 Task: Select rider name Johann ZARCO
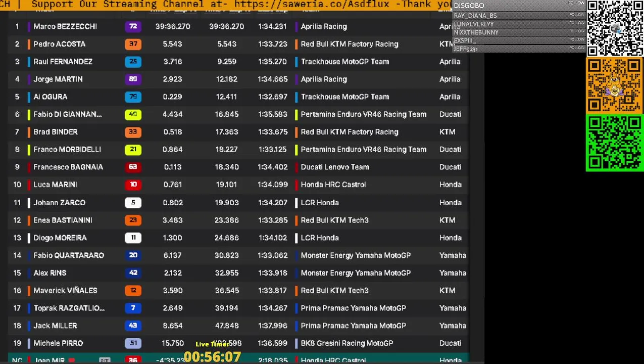[x=60, y=203]
